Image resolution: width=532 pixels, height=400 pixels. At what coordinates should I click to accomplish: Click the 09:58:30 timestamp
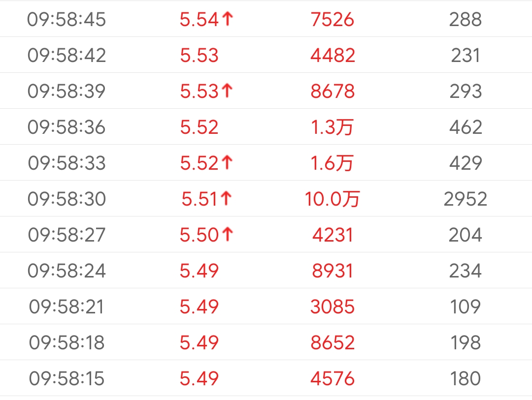point(66,199)
